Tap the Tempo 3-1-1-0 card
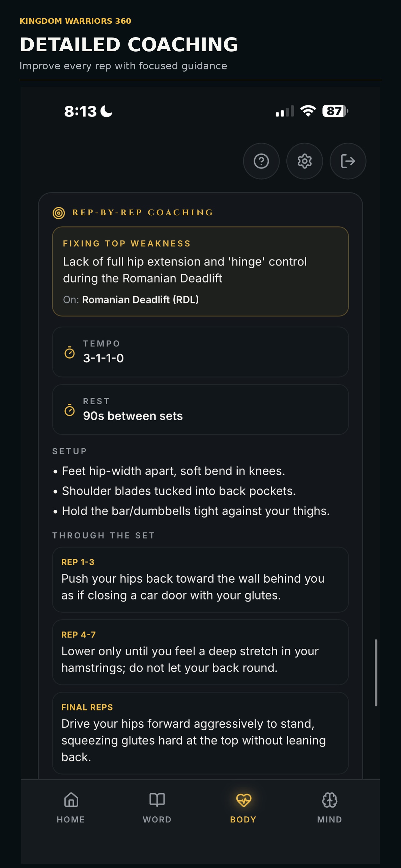The image size is (401, 868). [200, 352]
